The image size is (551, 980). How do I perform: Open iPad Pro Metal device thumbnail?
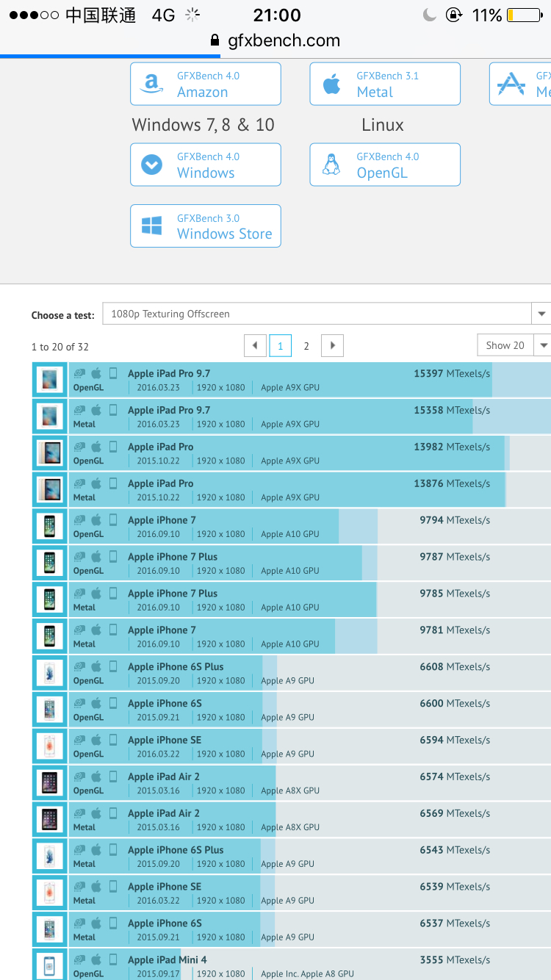pyautogui.click(x=50, y=490)
